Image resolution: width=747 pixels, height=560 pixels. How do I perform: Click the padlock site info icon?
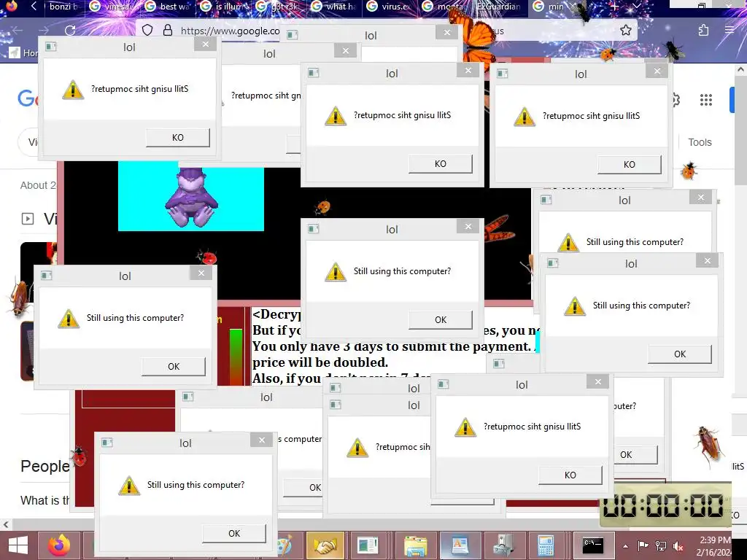[168, 31]
